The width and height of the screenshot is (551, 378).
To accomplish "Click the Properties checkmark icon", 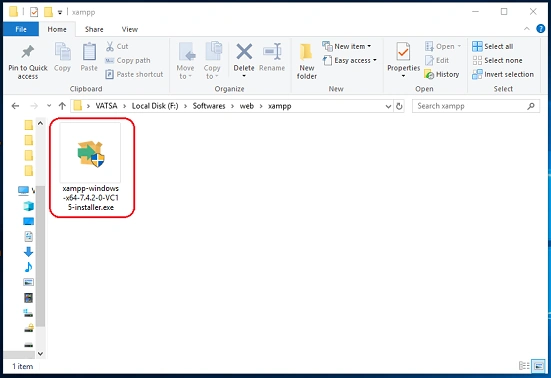I will coord(403,52).
